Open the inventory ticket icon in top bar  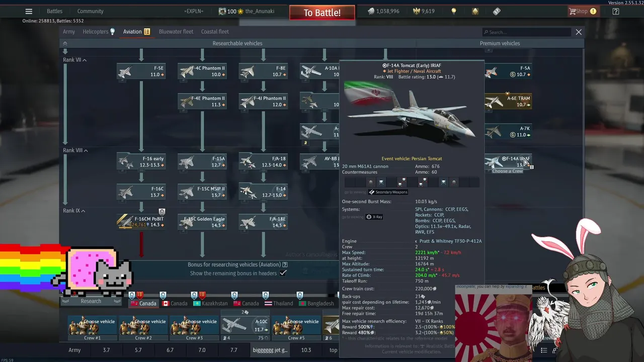tap(497, 11)
